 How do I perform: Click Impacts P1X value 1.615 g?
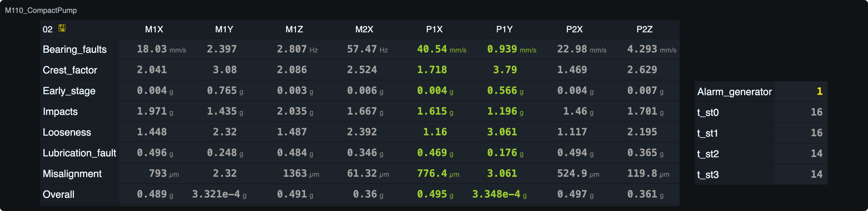tap(435, 111)
